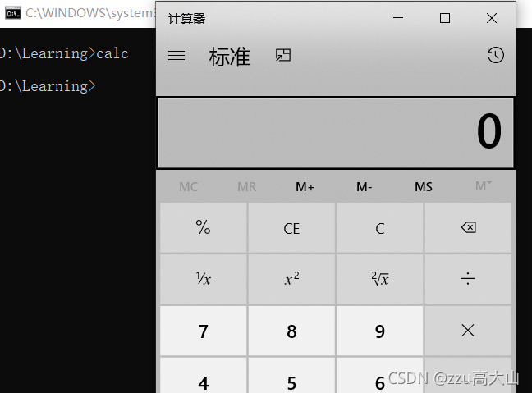Click the x squared key
This screenshot has height=393, width=532.
pos(291,279)
